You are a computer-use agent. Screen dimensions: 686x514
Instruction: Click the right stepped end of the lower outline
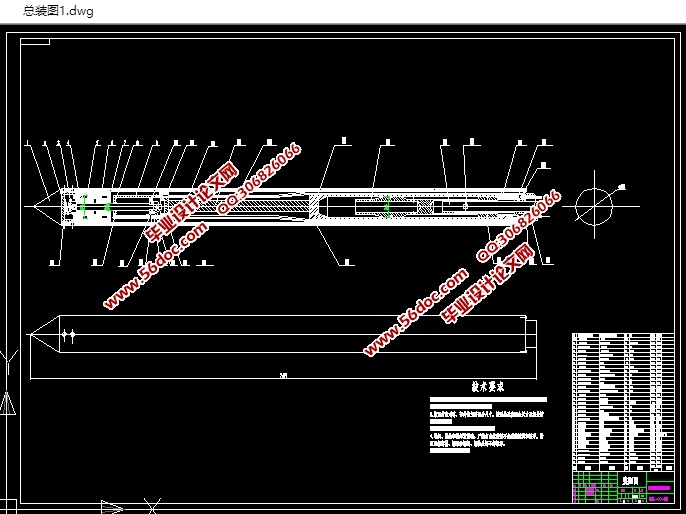point(530,335)
